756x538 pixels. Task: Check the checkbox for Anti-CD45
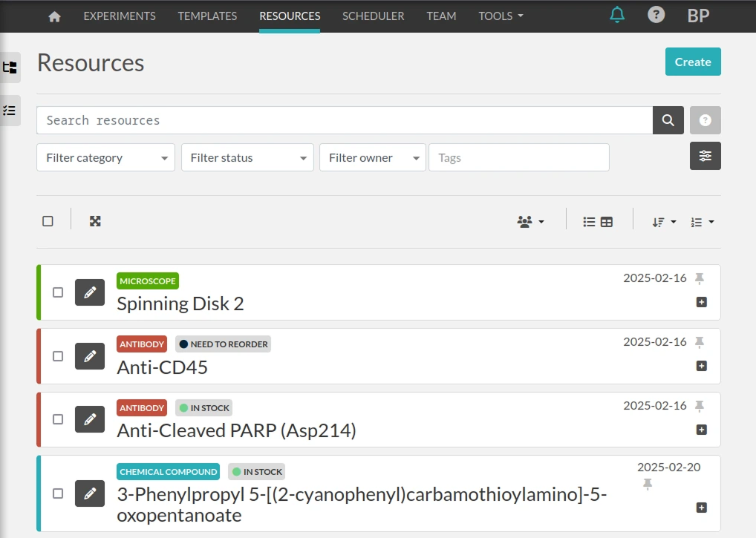tap(58, 356)
